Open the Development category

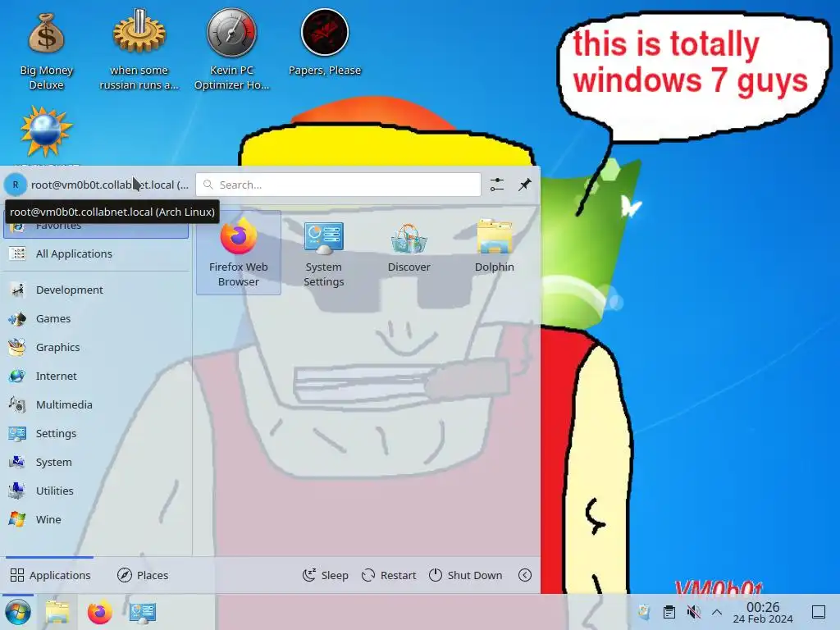coord(97,290)
